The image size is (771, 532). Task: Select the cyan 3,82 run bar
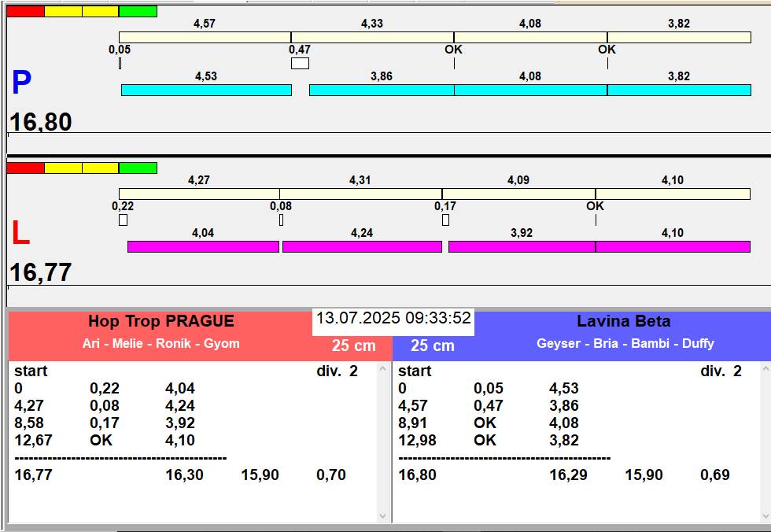coord(679,90)
